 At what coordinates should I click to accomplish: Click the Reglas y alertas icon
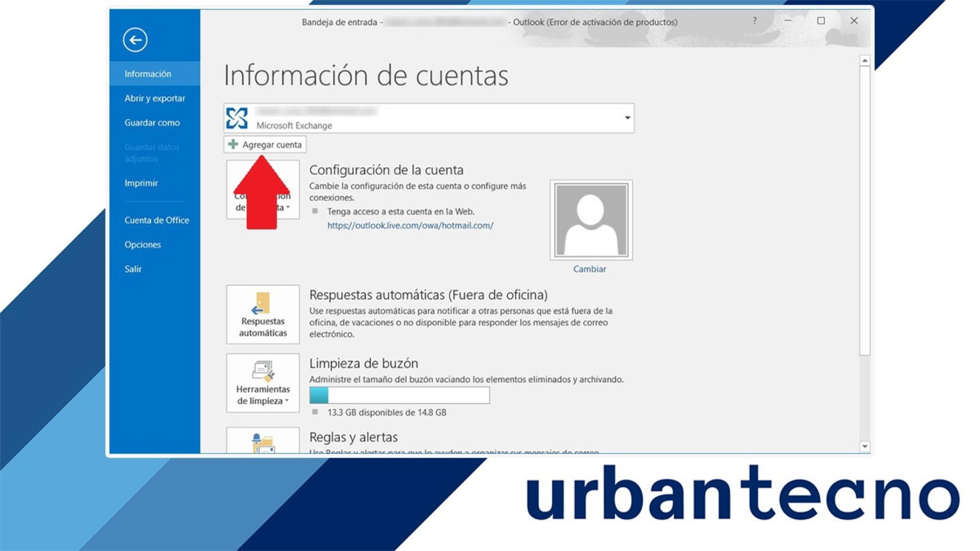[263, 443]
